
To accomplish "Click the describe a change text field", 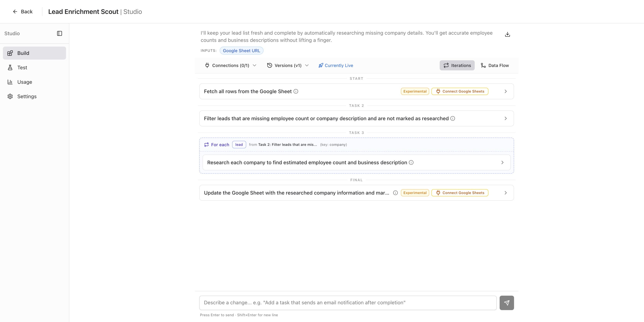I will [x=348, y=302].
